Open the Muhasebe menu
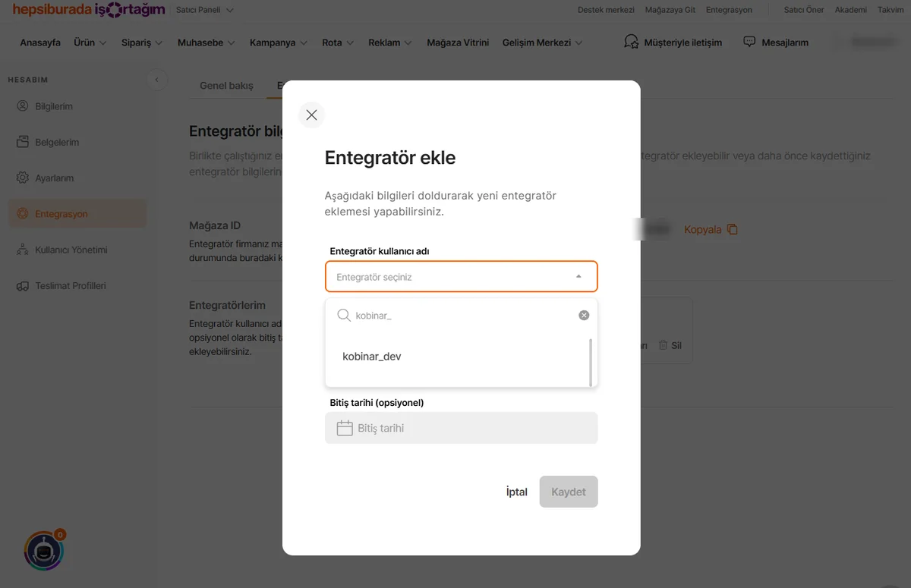This screenshot has height=588, width=911. coord(206,42)
